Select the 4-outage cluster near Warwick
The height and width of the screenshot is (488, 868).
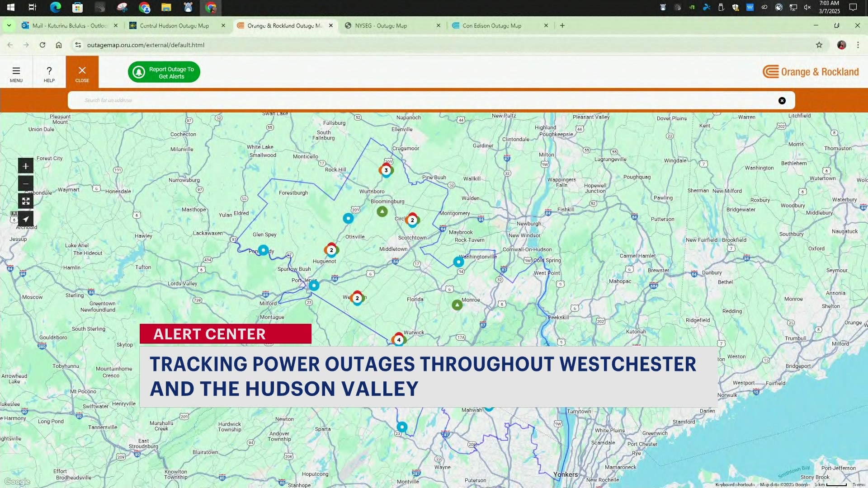pyautogui.click(x=399, y=340)
